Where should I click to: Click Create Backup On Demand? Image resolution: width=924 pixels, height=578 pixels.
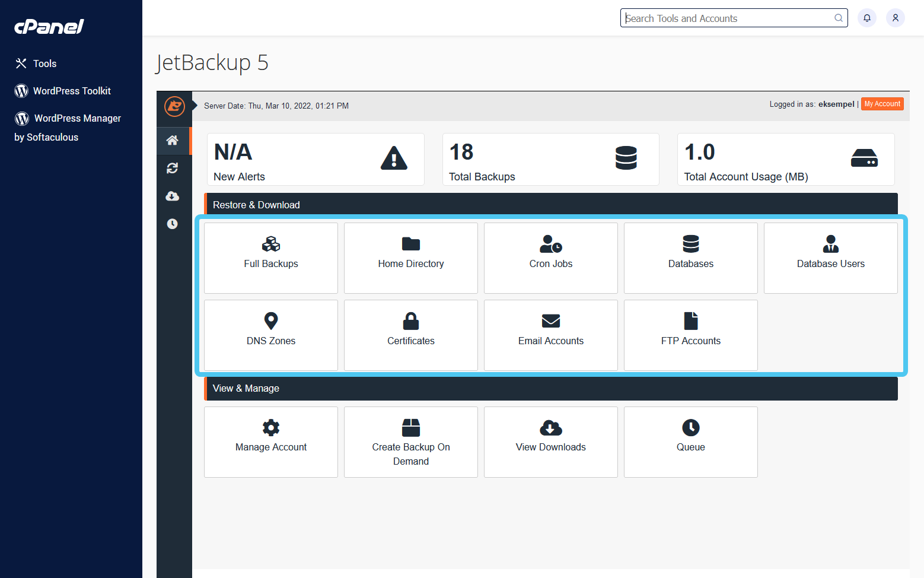click(410, 442)
